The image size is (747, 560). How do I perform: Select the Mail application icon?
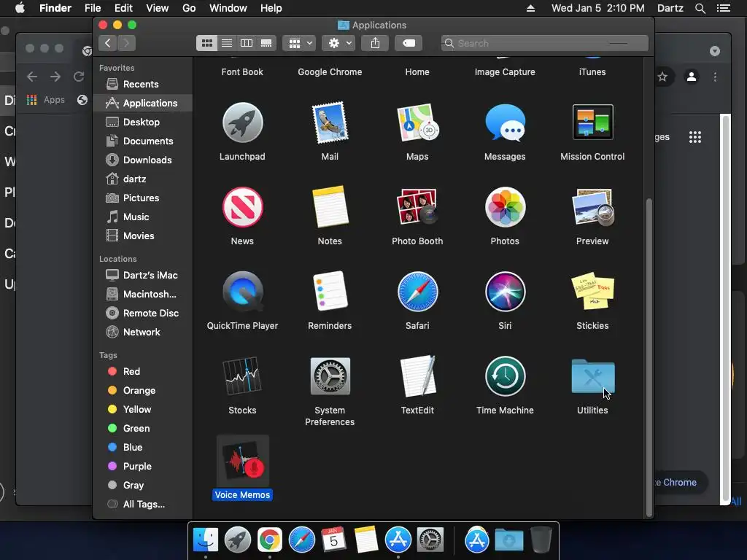[x=330, y=122]
